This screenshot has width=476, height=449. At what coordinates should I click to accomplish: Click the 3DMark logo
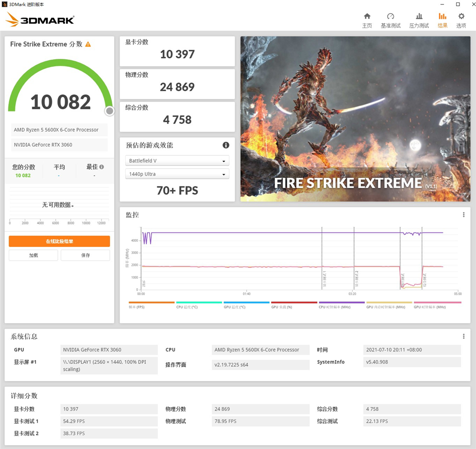pyautogui.click(x=40, y=20)
